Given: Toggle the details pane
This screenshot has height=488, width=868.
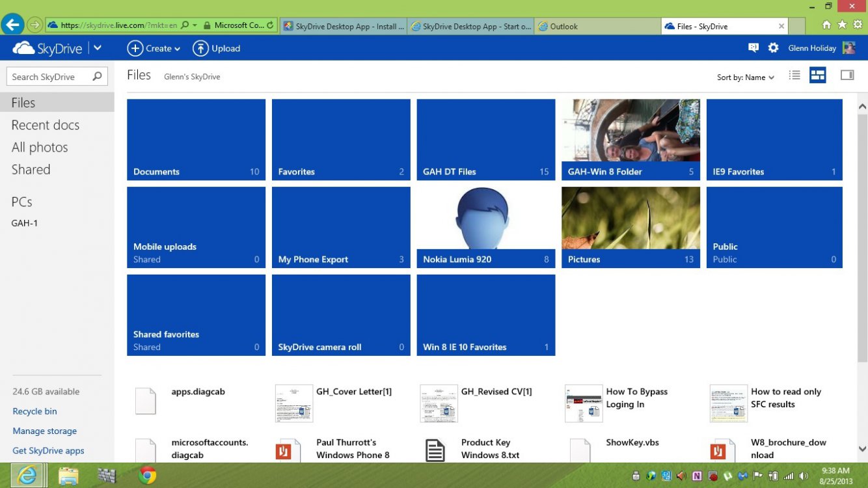Looking at the screenshot, I should (x=847, y=75).
